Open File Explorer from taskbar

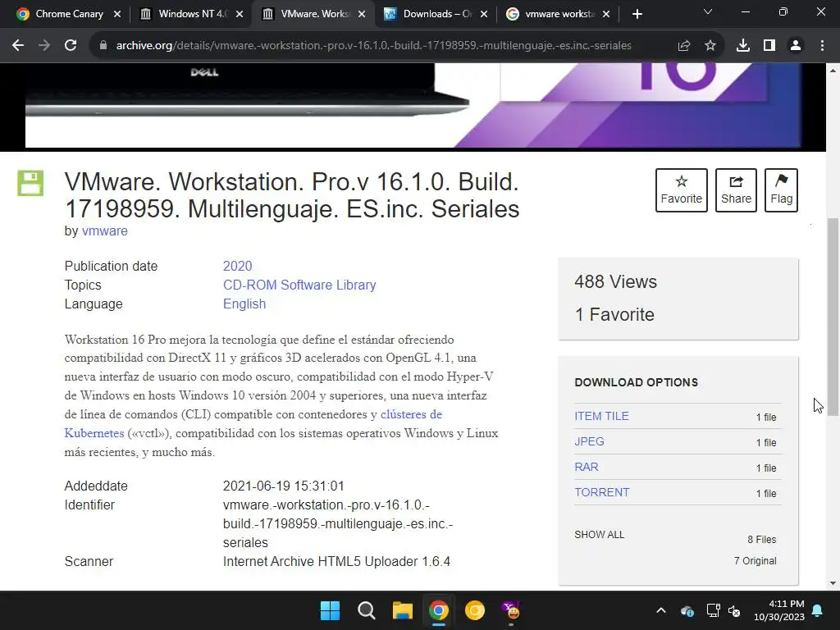402,610
